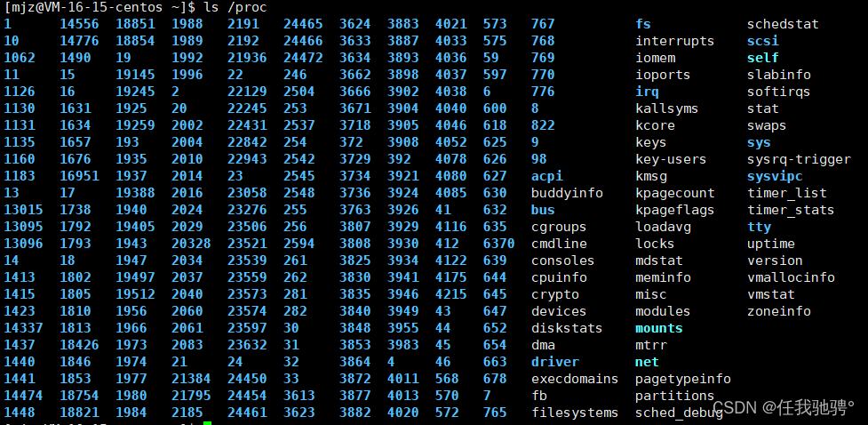Click process directory '3883'
The width and height of the screenshot is (868, 425).
pos(403,24)
